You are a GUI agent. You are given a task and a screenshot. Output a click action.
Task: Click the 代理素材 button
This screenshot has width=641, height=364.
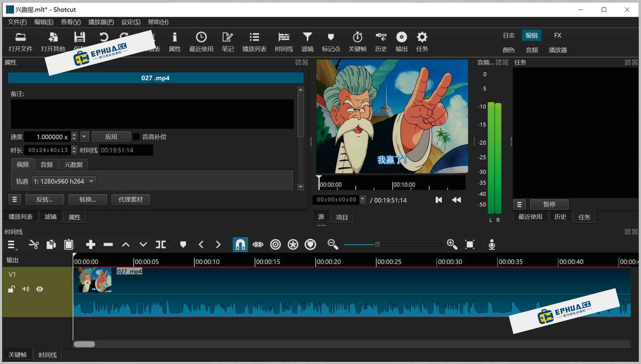130,200
